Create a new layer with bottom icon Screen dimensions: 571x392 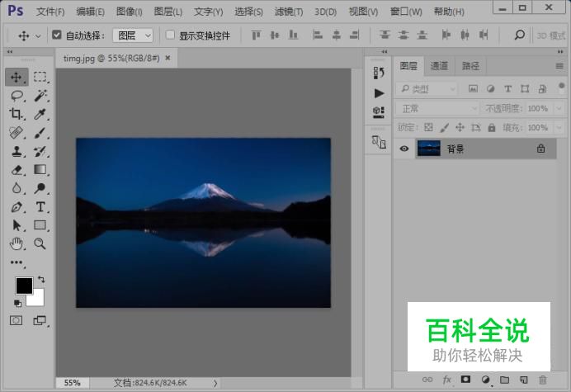click(524, 380)
